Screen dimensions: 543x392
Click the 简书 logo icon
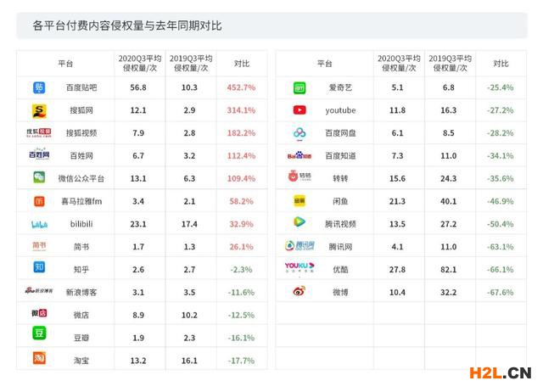[39, 246]
